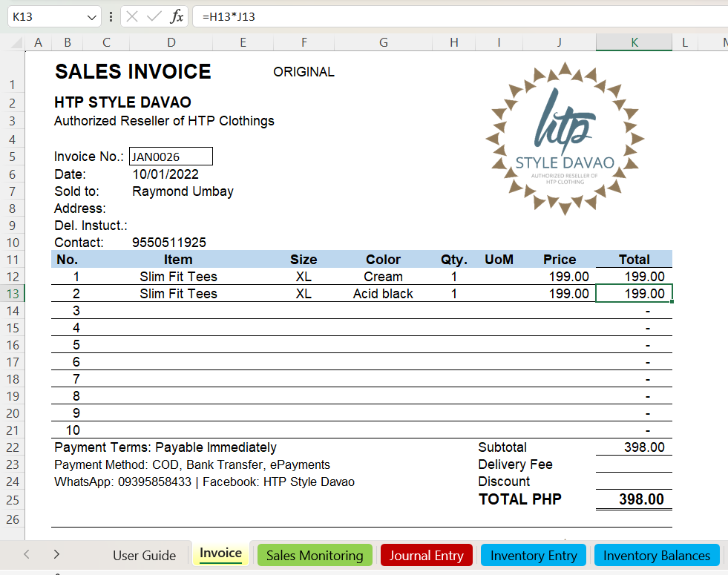Viewport: 728px width, 575px height.
Task: Select the Acid black color cell
Action: click(383, 294)
